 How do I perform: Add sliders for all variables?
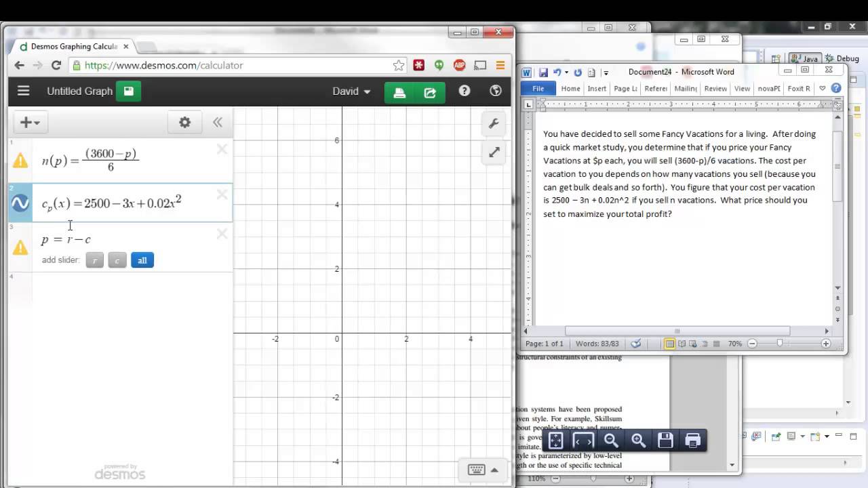click(x=142, y=260)
